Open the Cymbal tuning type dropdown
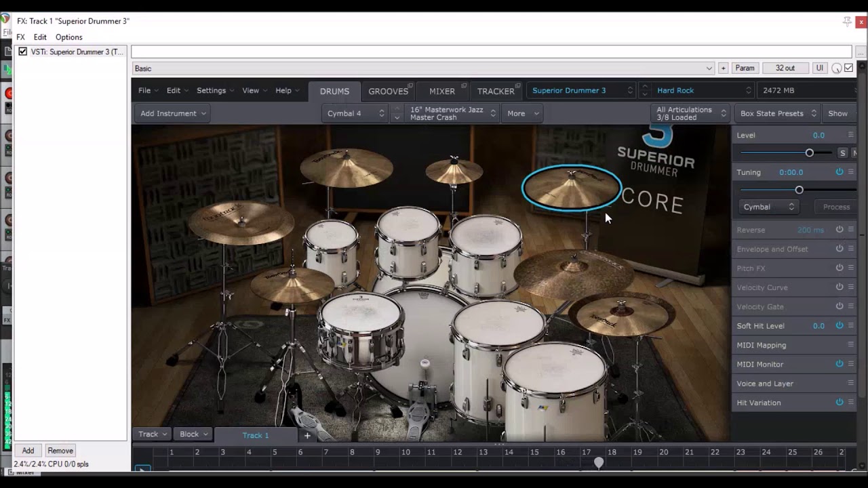Image resolution: width=868 pixels, height=488 pixels. 768,207
